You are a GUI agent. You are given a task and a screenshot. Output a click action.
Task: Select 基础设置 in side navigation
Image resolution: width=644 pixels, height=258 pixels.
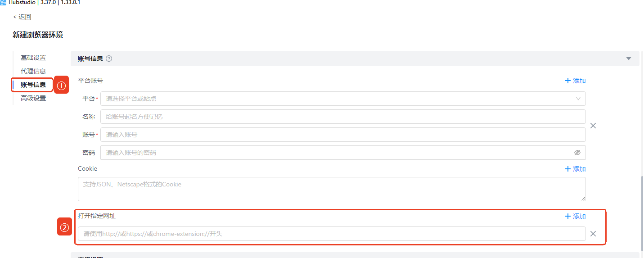pyautogui.click(x=33, y=58)
